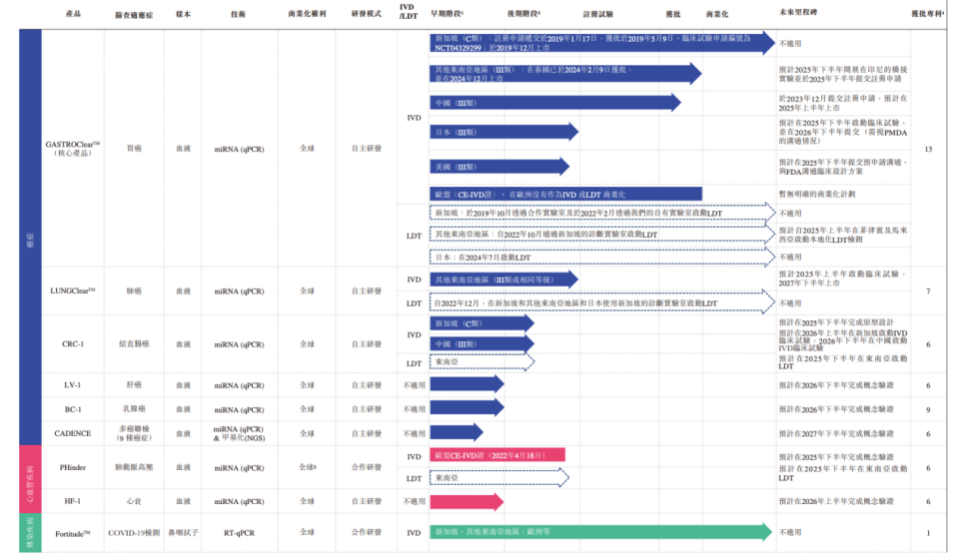Click the patent count 7 for LUNGClear
Image resolution: width=959 pixels, height=560 pixels.
(928, 291)
